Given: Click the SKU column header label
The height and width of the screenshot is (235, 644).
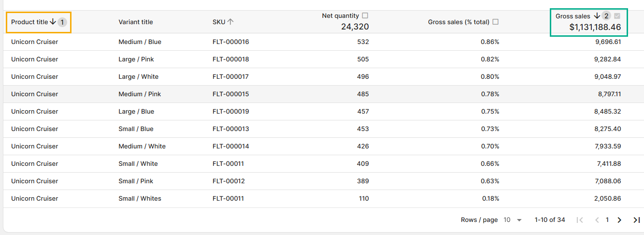Looking at the screenshot, I should (x=218, y=22).
